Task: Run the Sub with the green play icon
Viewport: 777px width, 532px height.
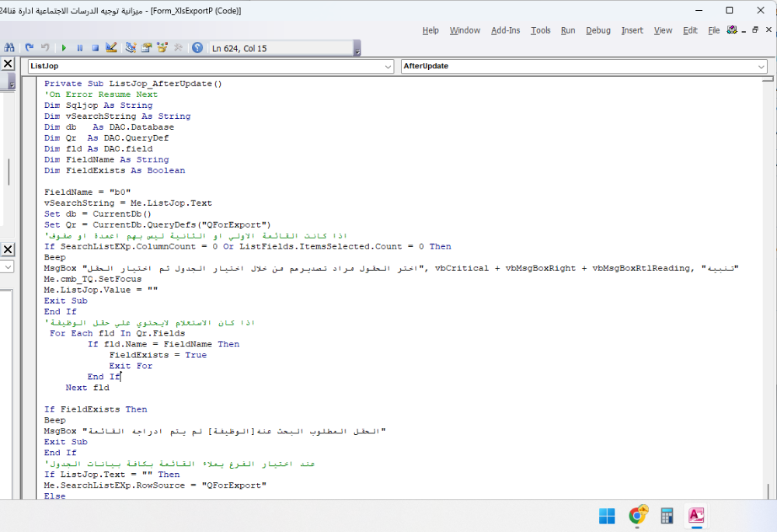Action: [64, 47]
